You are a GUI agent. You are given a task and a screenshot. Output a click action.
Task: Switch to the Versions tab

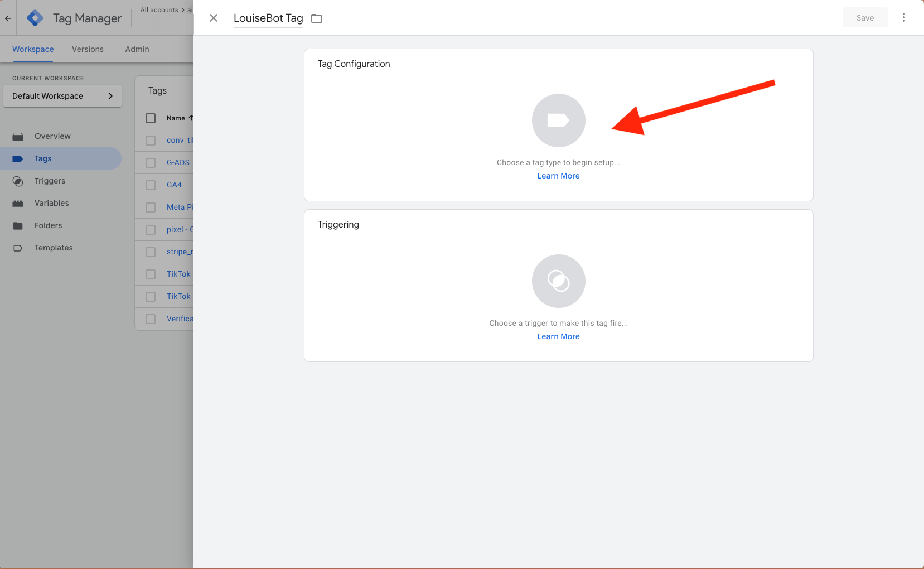pyautogui.click(x=88, y=49)
